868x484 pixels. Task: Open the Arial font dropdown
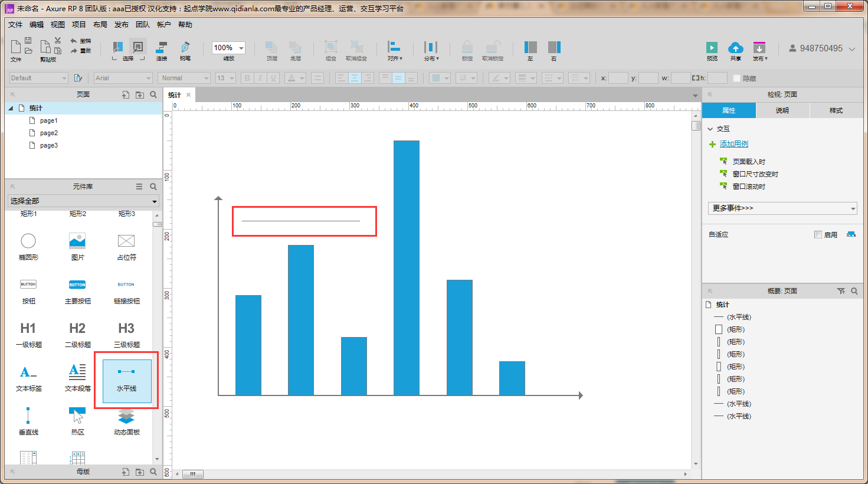(124, 78)
